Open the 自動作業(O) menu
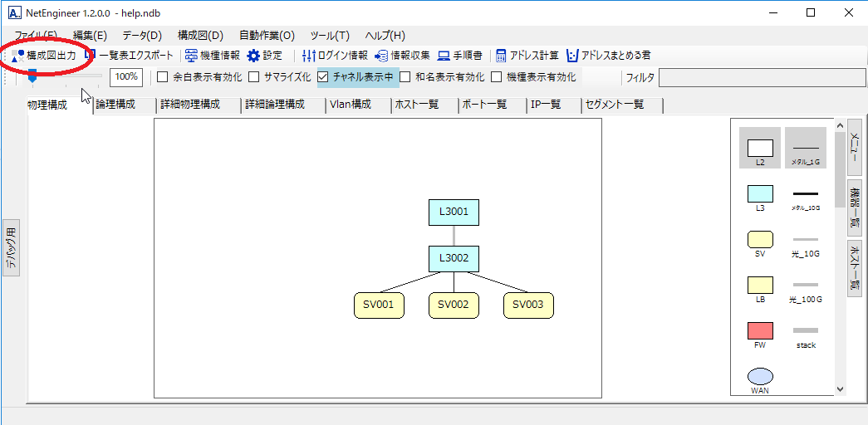This screenshot has height=425, width=868. 267,36
